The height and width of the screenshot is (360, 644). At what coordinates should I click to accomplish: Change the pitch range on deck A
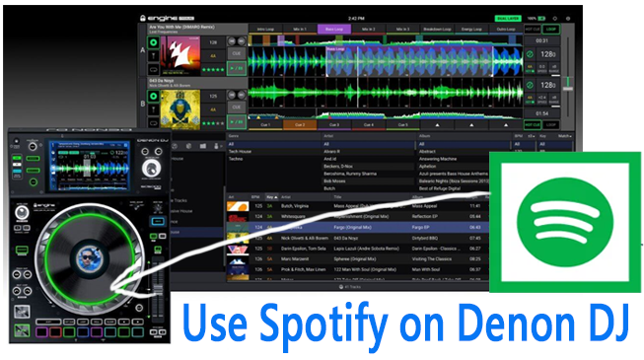[554, 68]
